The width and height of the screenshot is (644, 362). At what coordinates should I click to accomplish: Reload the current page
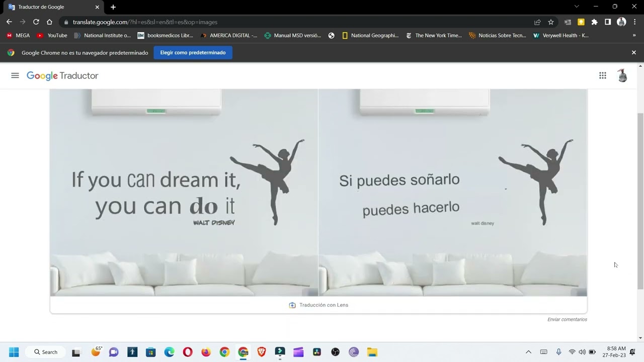(36, 22)
